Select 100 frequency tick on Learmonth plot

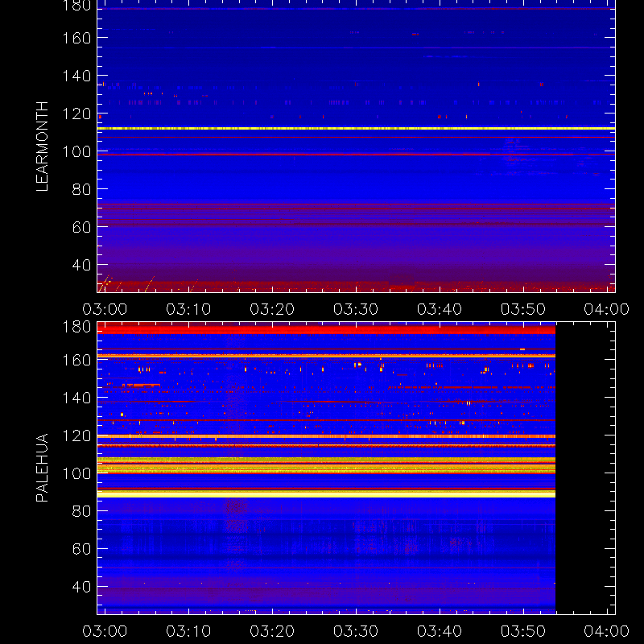[76, 151]
